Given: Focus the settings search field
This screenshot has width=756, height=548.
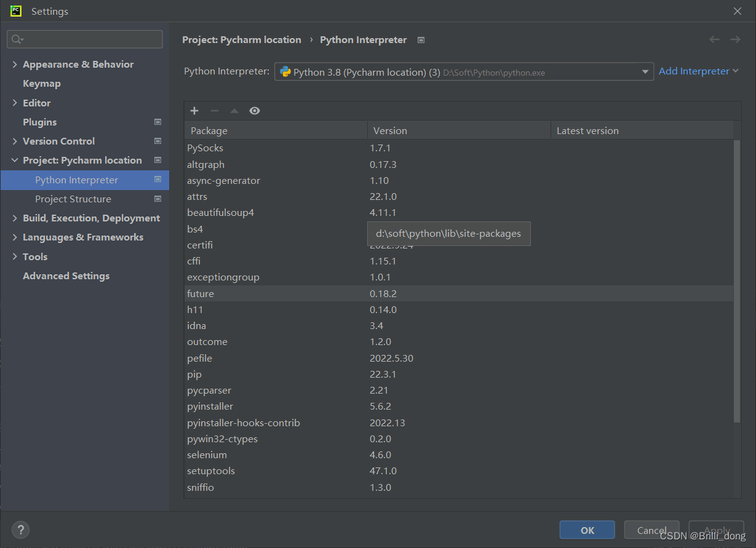Looking at the screenshot, I should [85, 39].
